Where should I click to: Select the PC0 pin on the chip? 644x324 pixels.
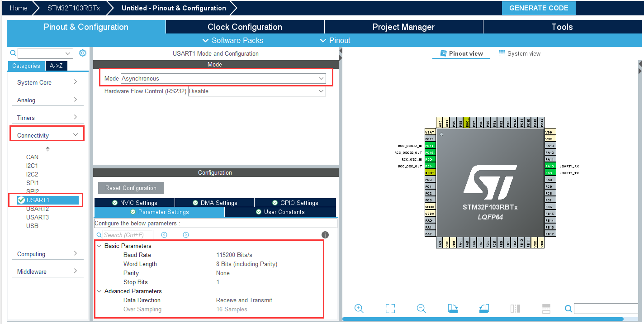(x=430, y=180)
